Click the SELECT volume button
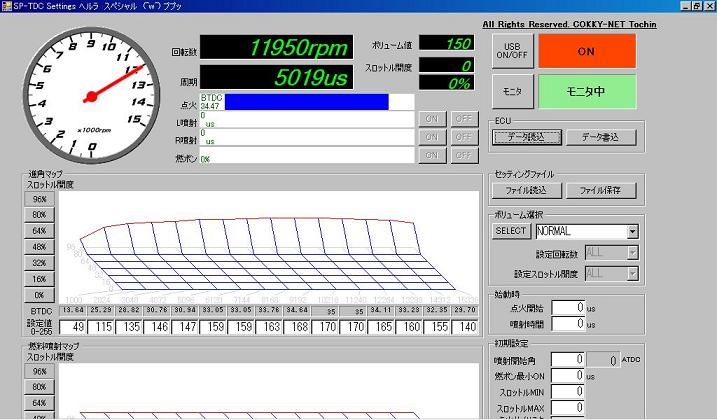The width and height of the screenshot is (717, 420). pos(511,231)
